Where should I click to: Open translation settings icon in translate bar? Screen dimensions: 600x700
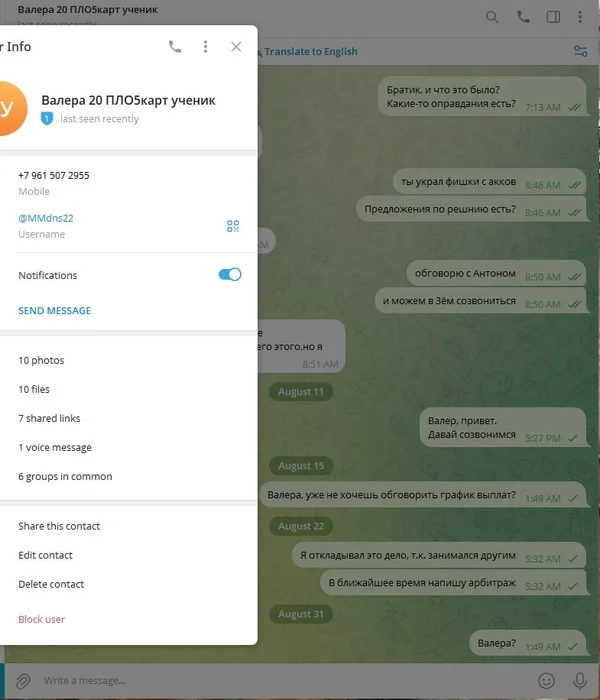click(580, 51)
